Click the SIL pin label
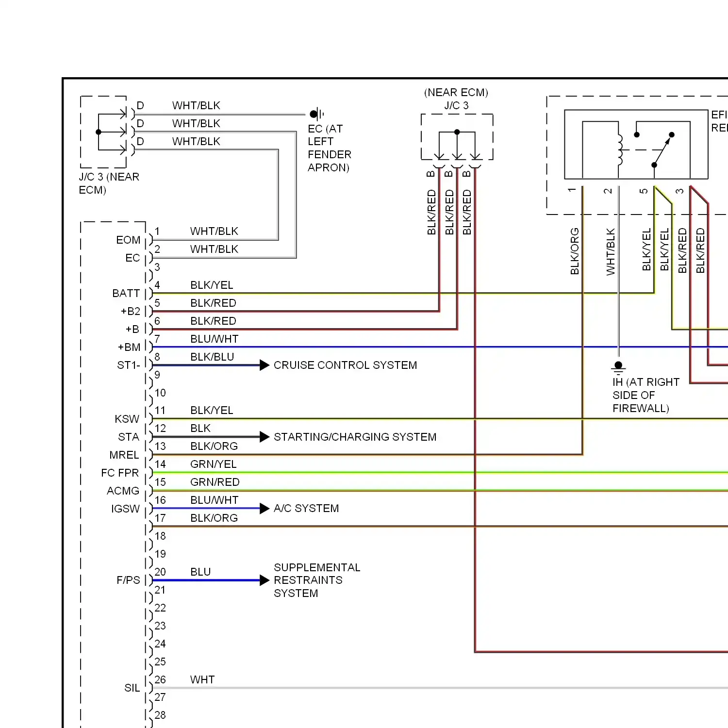 pos(132,688)
